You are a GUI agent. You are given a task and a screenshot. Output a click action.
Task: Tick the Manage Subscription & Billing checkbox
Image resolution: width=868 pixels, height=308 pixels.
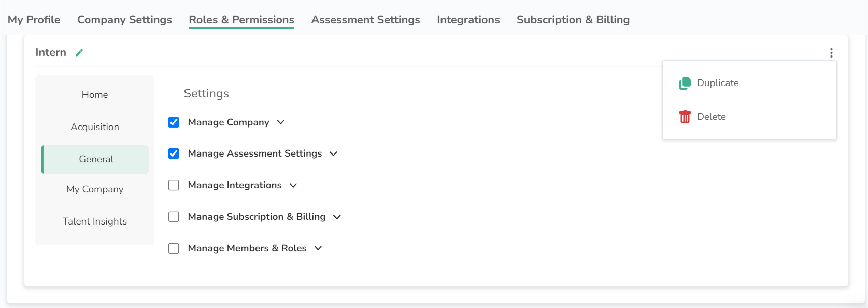click(x=174, y=217)
